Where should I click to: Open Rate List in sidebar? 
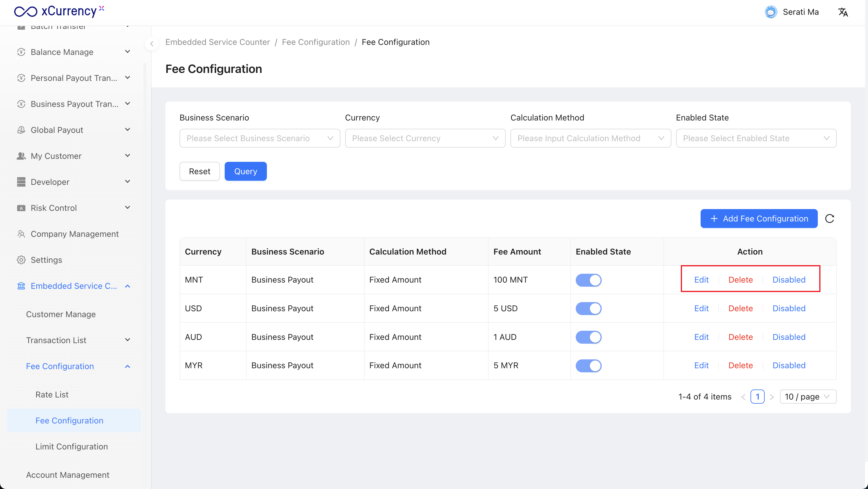click(52, 394)
